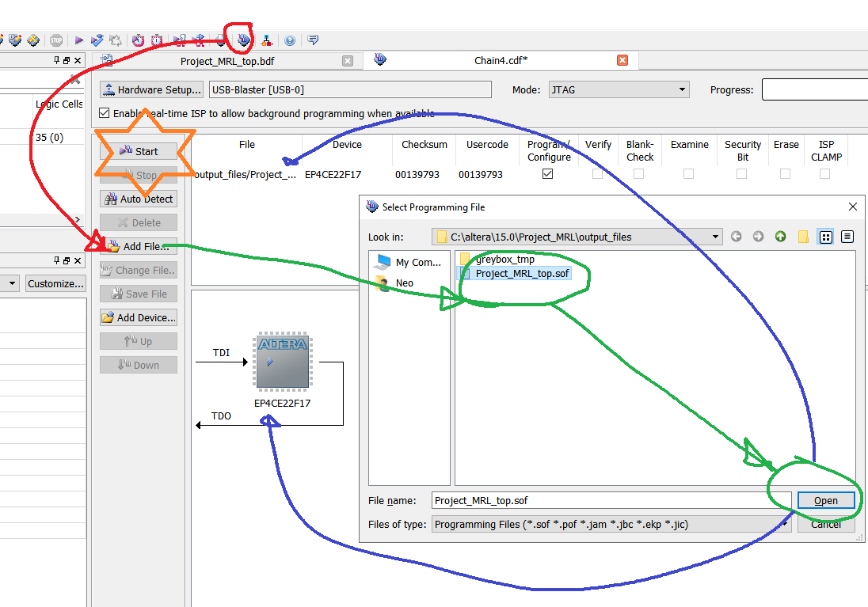Open the Programmer from the main toolbar

244,40
